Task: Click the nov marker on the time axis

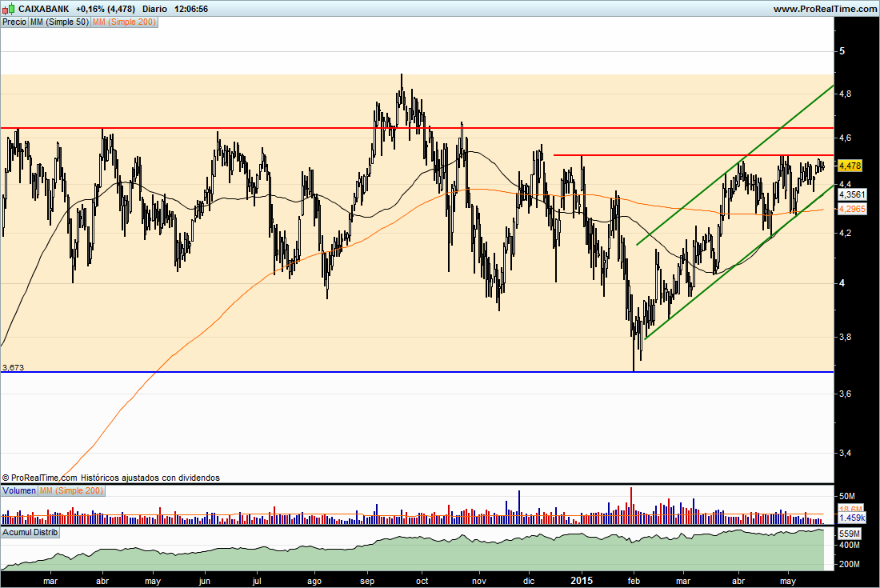Action: pyautogui.click(x=479, y=582)
